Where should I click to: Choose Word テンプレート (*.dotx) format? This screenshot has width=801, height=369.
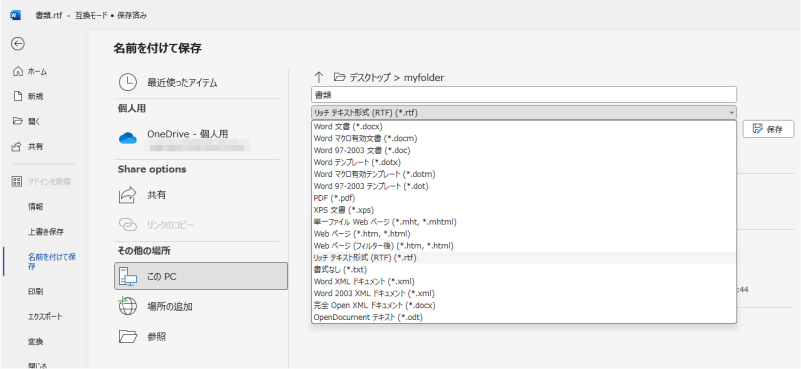click(524, 162)
